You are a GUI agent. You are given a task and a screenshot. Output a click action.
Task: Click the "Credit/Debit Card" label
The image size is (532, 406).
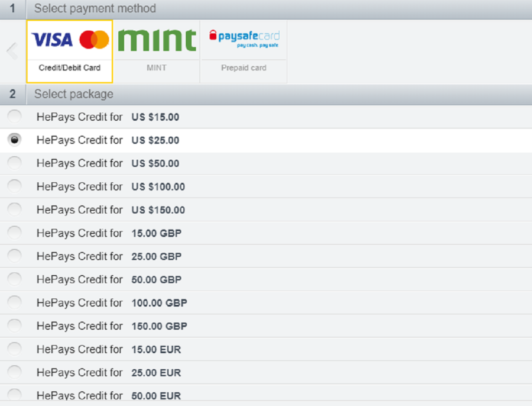70,67
